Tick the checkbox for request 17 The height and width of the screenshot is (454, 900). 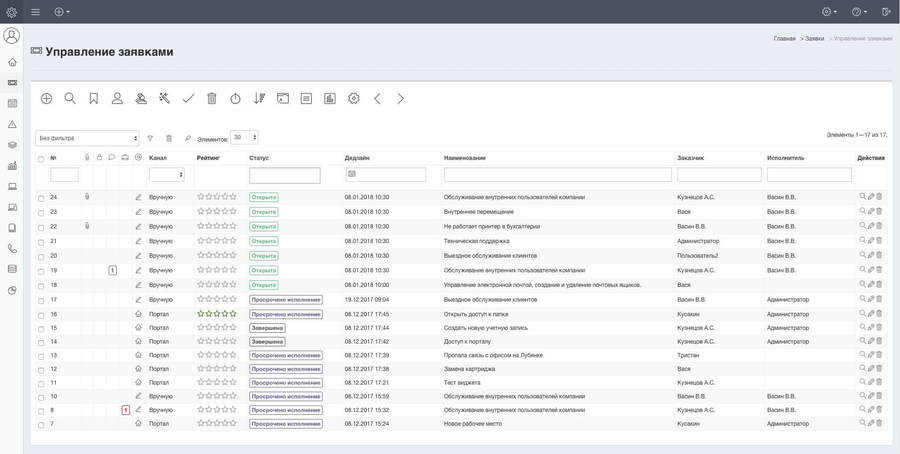41,300
